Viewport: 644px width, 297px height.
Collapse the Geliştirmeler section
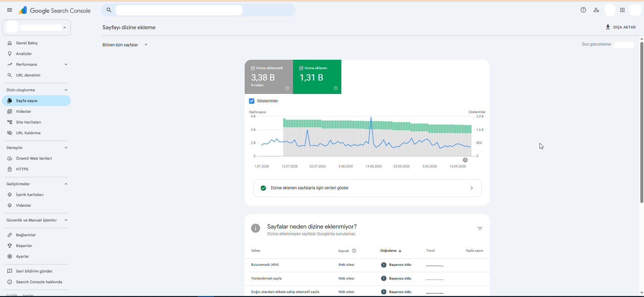66,184
